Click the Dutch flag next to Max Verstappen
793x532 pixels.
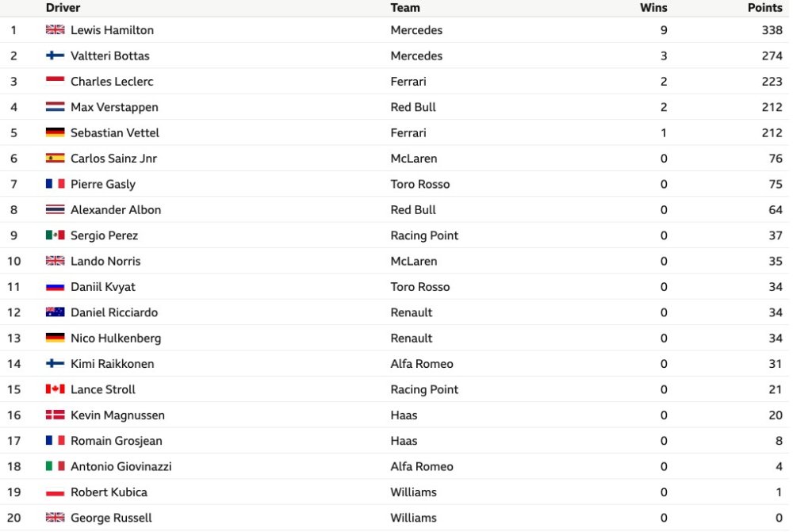coord(56,107)
